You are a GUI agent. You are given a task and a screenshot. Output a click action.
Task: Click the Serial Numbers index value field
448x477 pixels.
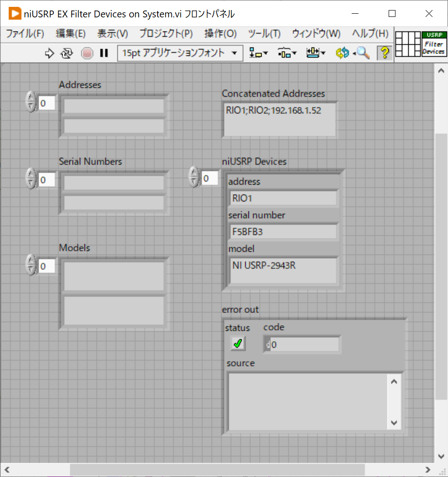pos(47,180)
